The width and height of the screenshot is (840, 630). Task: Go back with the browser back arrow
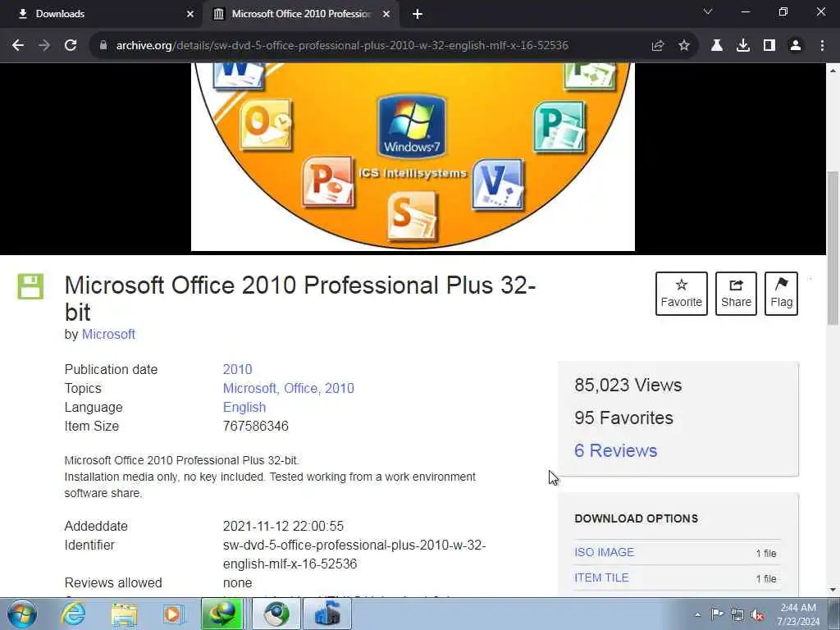click(18, 46)
